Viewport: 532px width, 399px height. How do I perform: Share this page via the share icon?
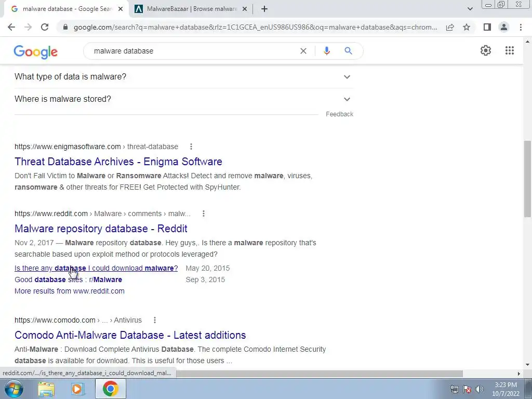(450, 27)
